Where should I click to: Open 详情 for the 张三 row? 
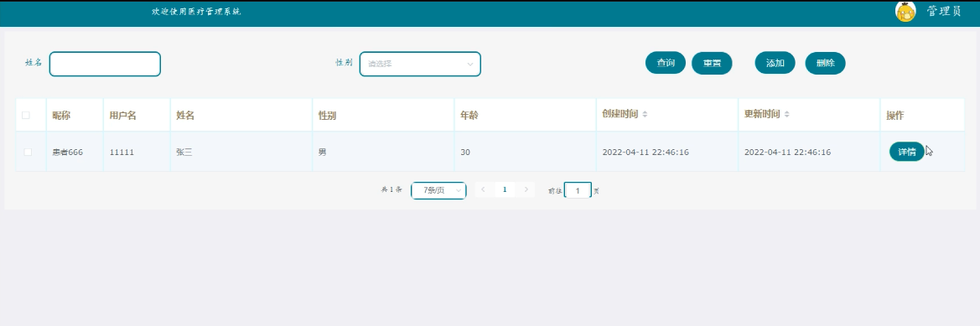point(907,152)
